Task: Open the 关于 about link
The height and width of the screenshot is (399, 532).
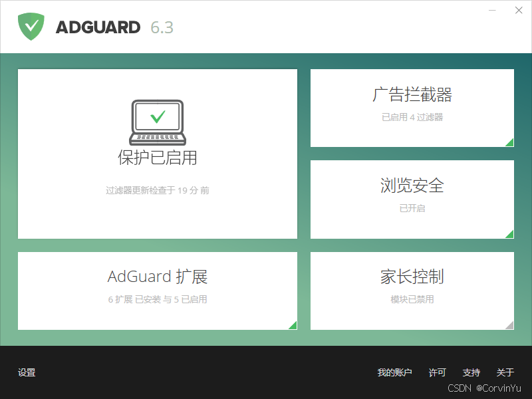Action: [x=505, y=372]
